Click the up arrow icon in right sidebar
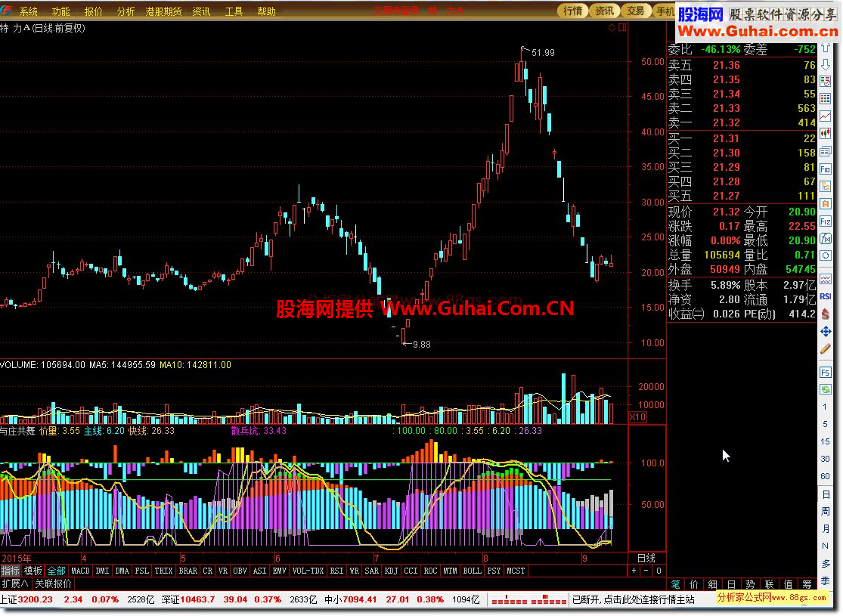This screenshot has height=616, width=843. tap(826, 48)
